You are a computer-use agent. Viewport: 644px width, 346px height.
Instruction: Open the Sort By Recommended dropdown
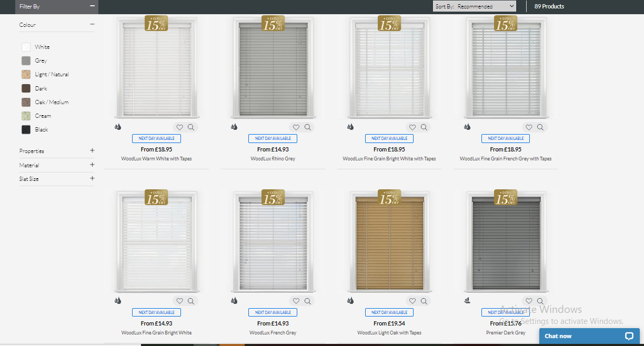coord(475,6)
